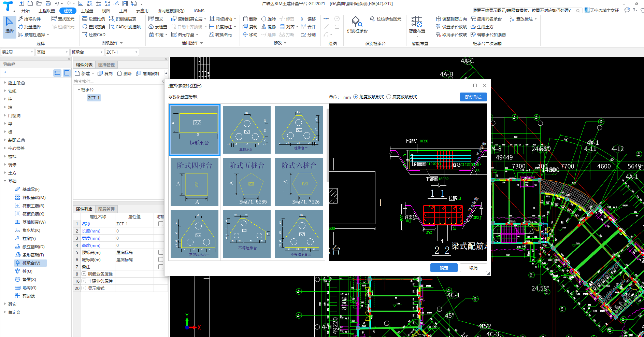Image resolution: width=644 pixels, height=337 pixels.
Task: Select the 阶式六桩台 thumbnail
Action: 299,182
